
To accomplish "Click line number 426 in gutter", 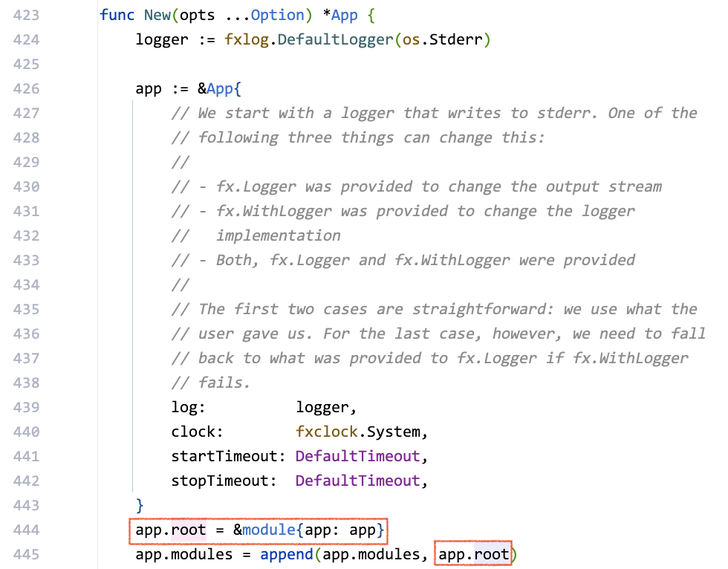I will (26, 88).
